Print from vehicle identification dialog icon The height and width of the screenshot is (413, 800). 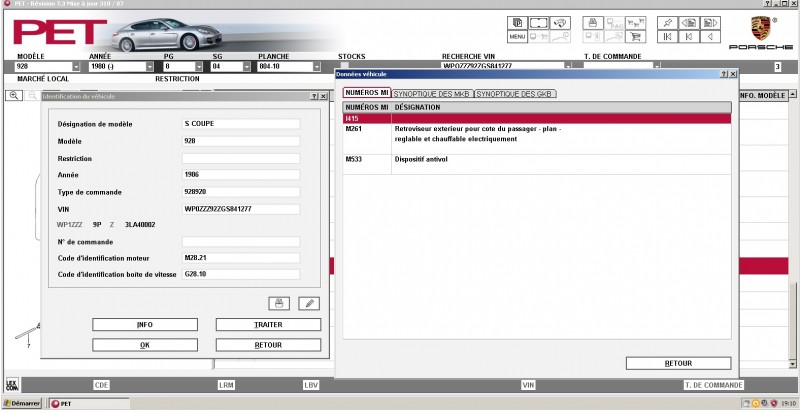(x=279, y=303)
